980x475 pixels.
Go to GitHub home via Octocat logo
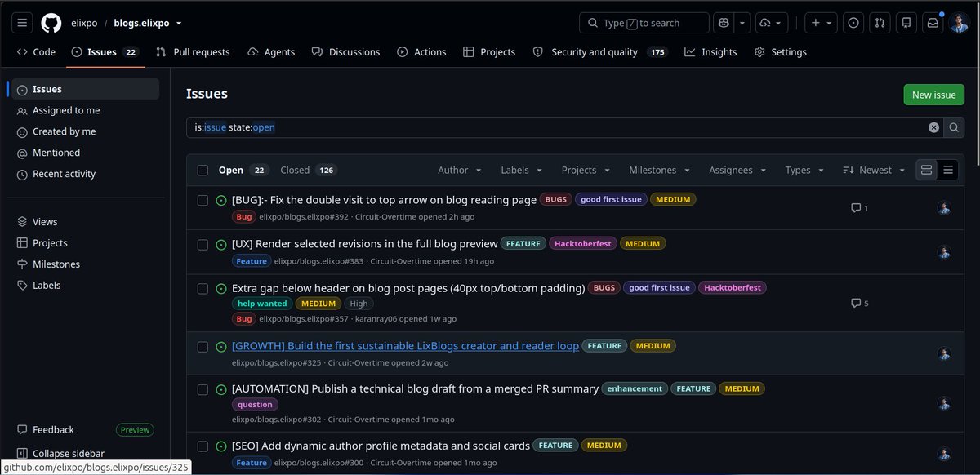pyautogui.click(x=51, y=23)
